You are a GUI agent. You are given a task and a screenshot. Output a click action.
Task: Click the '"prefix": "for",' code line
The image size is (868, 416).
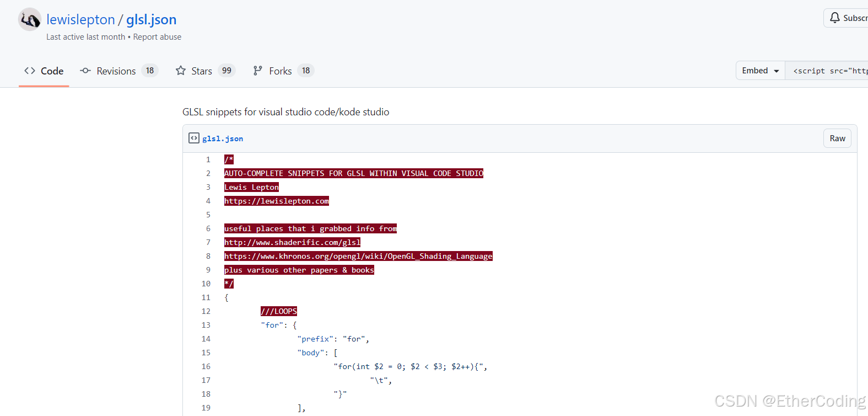click(x=333, y=339)
